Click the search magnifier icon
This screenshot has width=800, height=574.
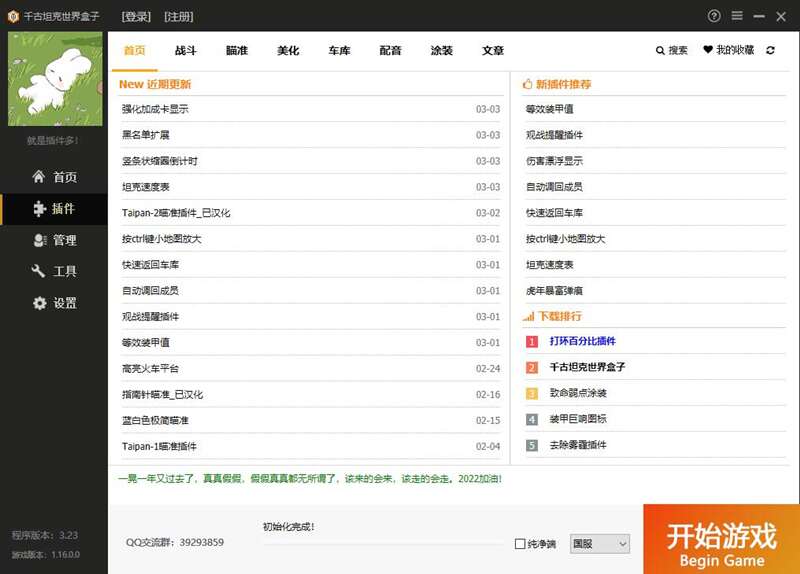coord(660,51)
